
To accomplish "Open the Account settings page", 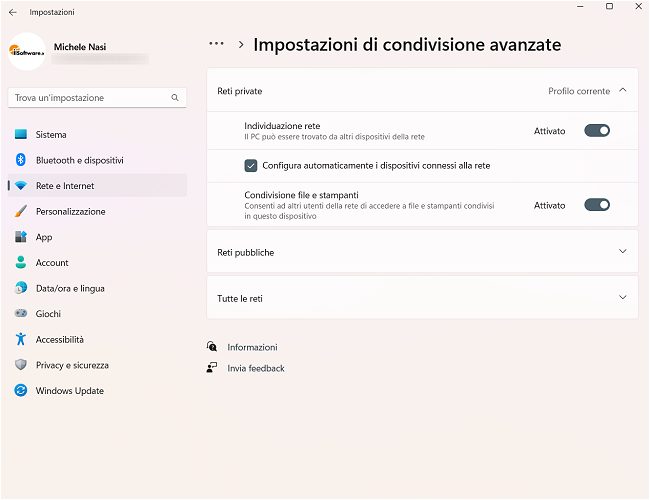I will [52, 263].
